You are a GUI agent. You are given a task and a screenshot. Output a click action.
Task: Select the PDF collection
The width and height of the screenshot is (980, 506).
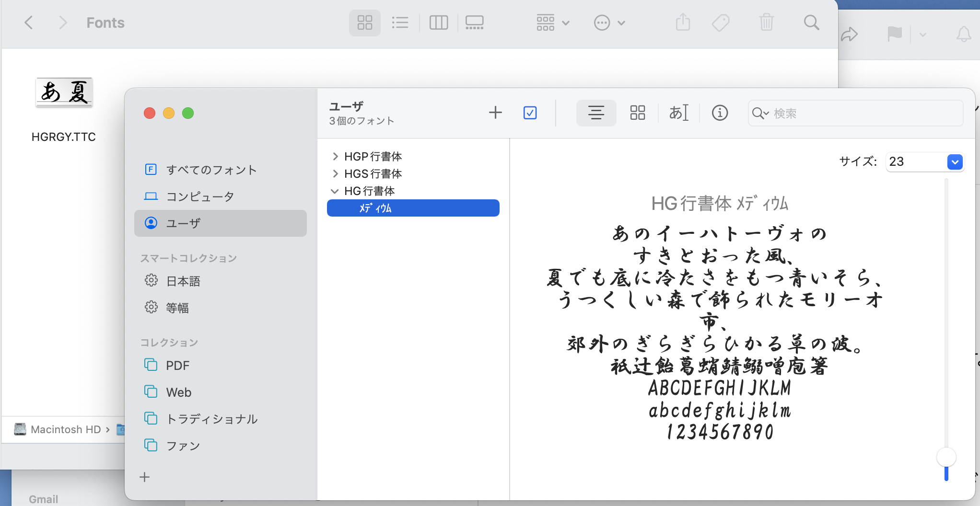pos(177,366)
